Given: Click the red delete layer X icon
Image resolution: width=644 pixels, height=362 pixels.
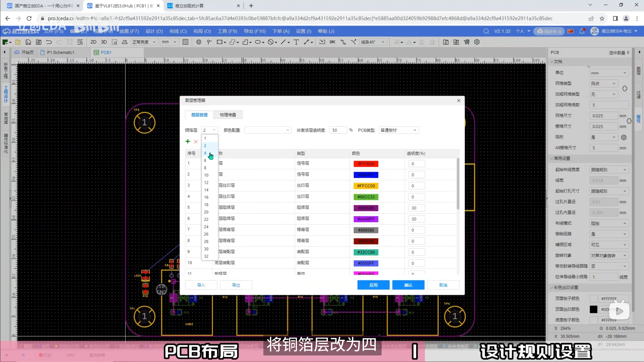Looking at the screenshot, I should (x=196, y=142).
